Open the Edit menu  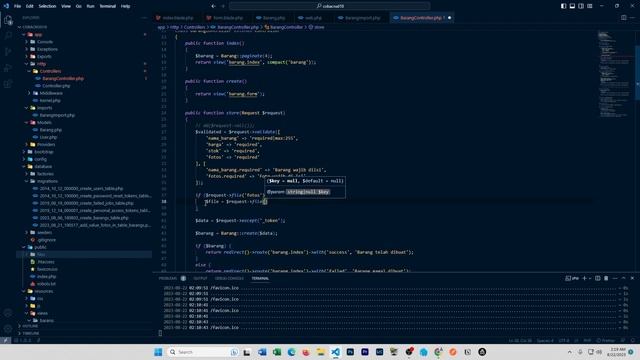(x=30, y=6)
